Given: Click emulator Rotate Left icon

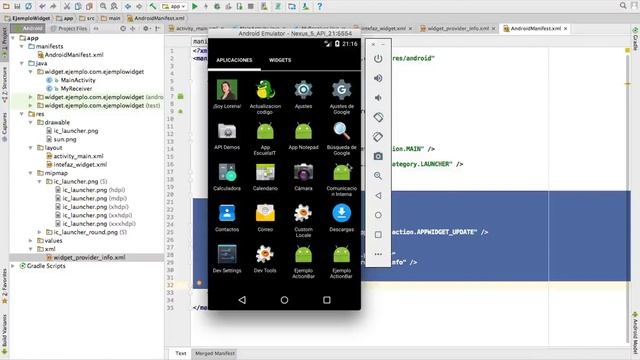Looking at the screenshot, I should click(x=378, y=117).
